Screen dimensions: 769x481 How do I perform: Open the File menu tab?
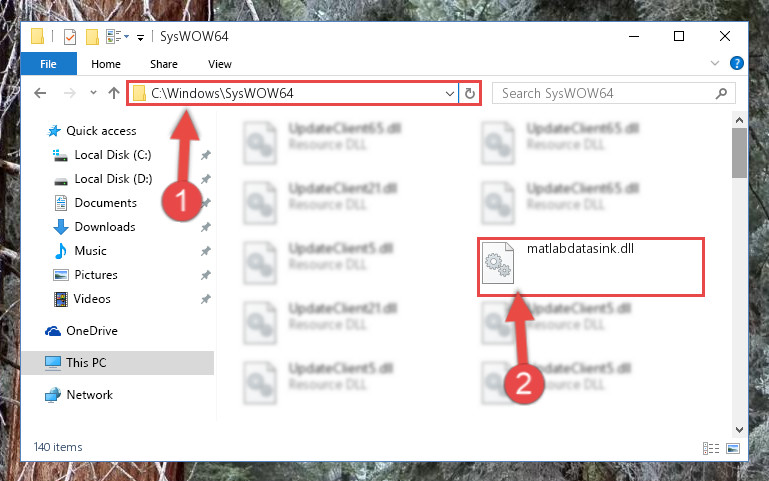click(x=49, y=64)
